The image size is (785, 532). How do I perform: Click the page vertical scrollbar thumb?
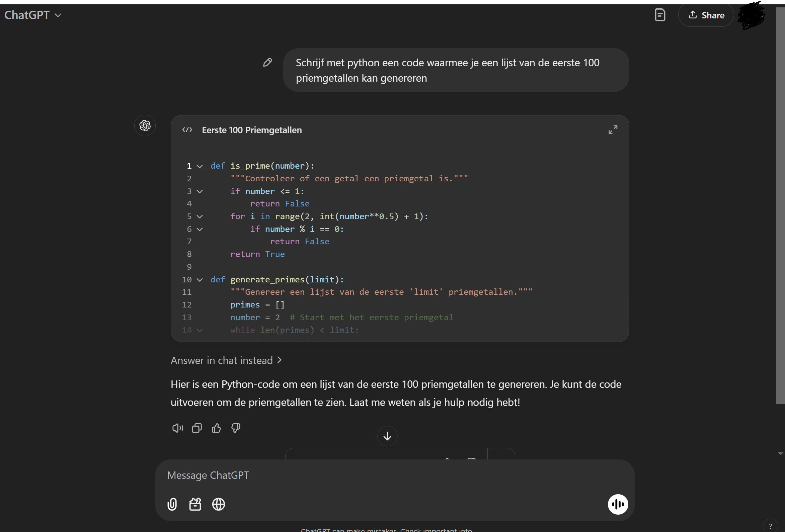pos(780,206)
